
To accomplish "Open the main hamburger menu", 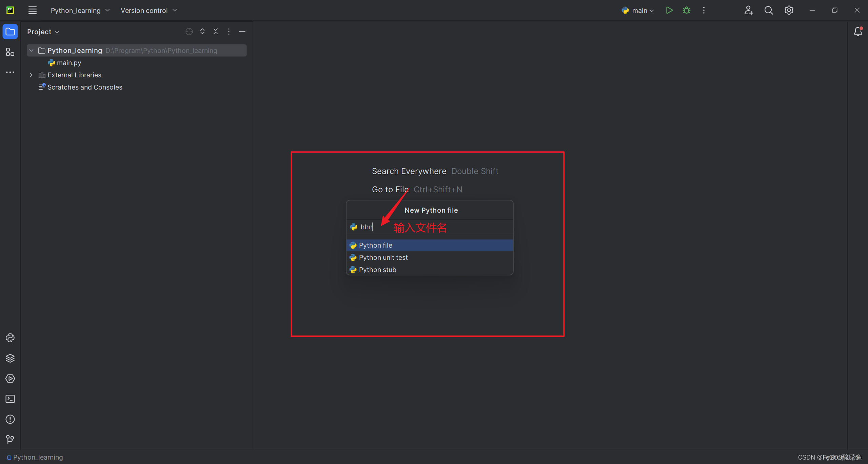I will (x=32, y=10).
